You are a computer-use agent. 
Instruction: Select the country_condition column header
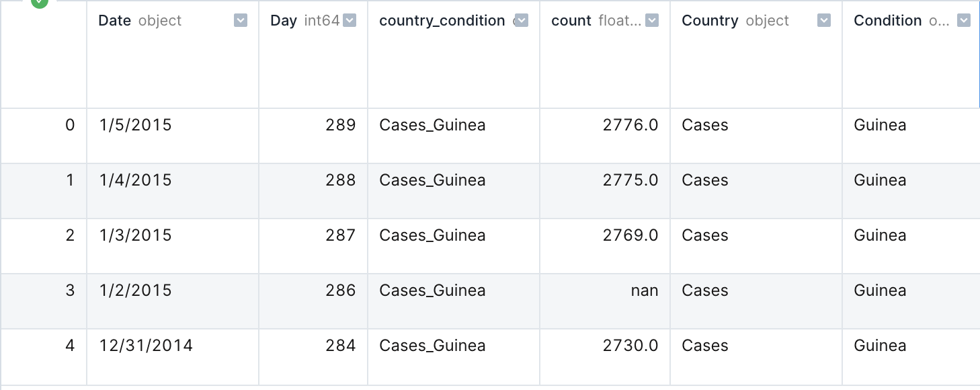tap(454, 54)
